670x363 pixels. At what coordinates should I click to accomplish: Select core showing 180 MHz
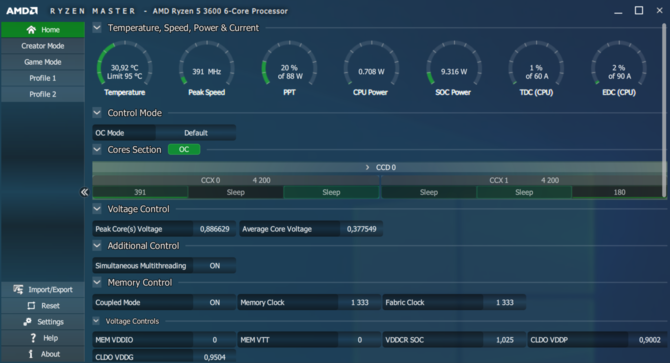(x=619, y=192)
